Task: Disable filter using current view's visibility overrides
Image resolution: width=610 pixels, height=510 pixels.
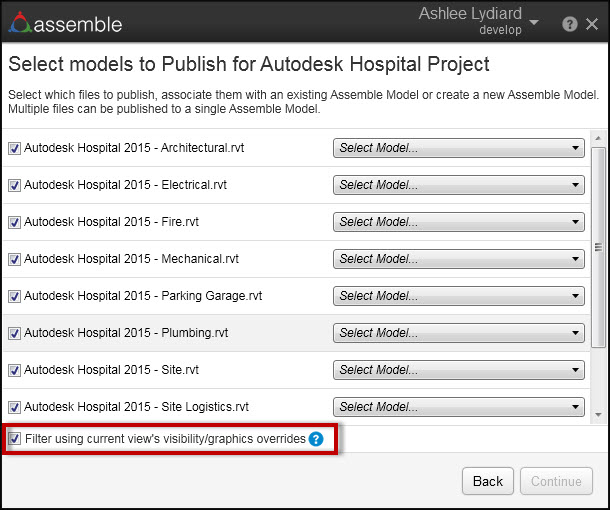Action: point(14,439)
